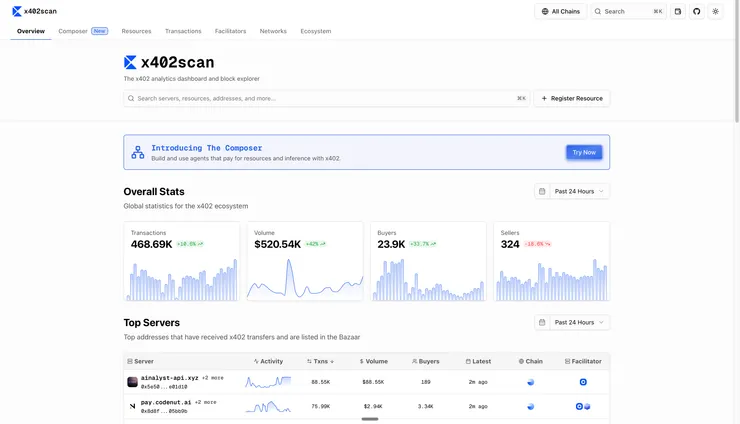Switch to the Facilitators tab
The image size is (740, 424).
(x=230, y=31)
